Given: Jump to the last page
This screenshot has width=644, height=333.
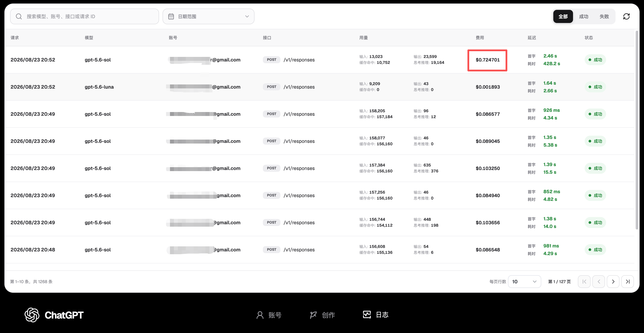Looking at the screenshot, I should 628,282.
